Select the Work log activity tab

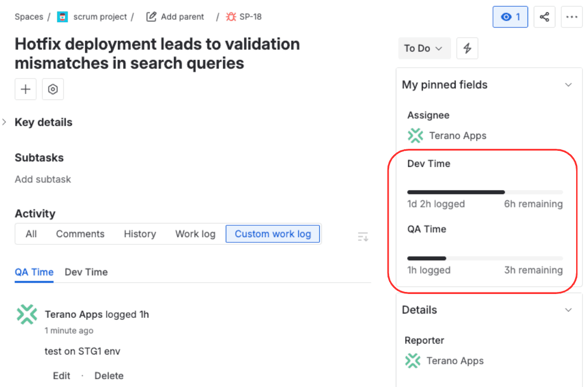[x=195, y=234]
